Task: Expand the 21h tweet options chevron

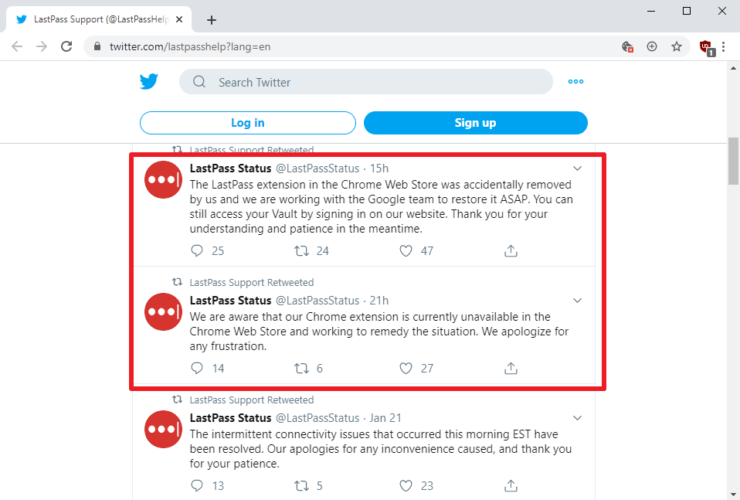Action: tap(577, 300)
